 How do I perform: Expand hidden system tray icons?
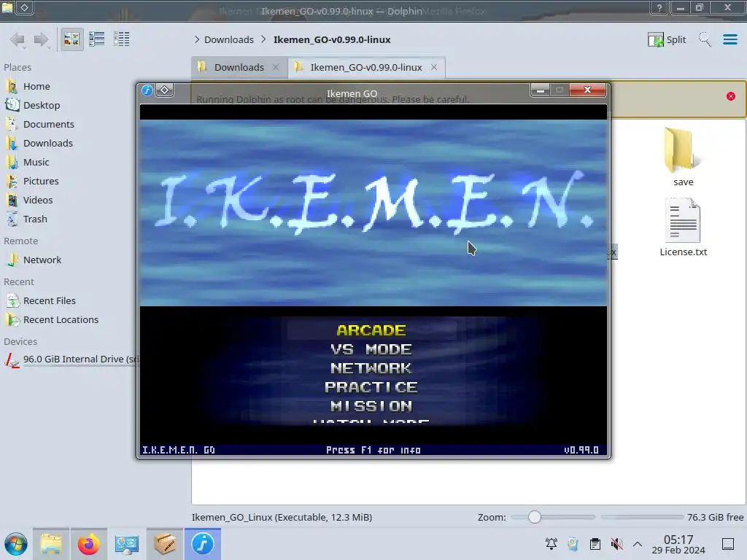pyautogui.click(x=638, y=544)
